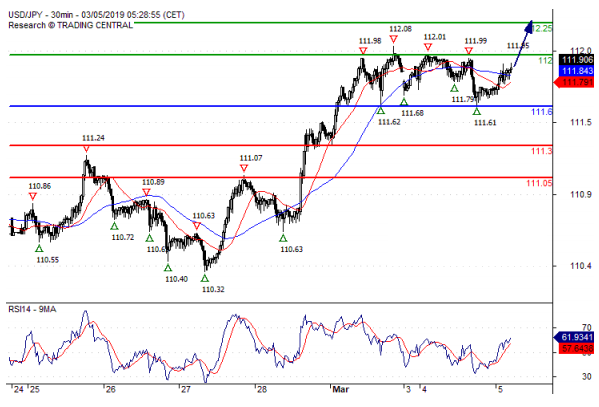The image size is (599, 407).
Task: Click the red triangle at the 112.08 high
Action: [x=393, y=39]
